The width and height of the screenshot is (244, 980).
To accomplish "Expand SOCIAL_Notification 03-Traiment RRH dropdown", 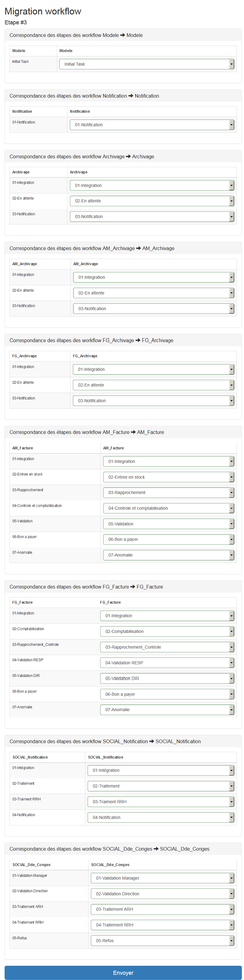I will coord(161,802).
